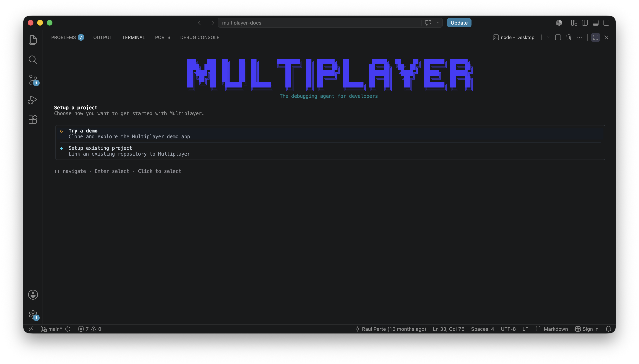The width and height of the screenshot is (639, 364).
Task: Switch to the PORTS tab
Action: (162, 37)
